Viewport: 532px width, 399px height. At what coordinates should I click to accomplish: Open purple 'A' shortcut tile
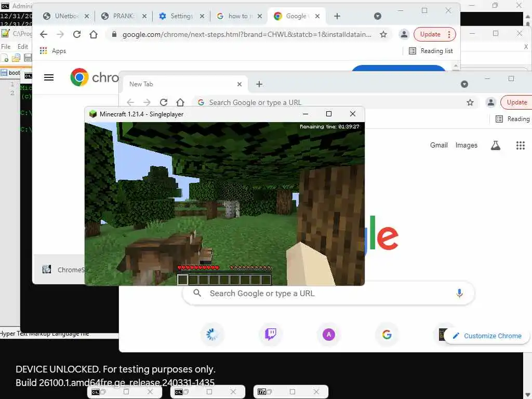[x=329, y=335]
